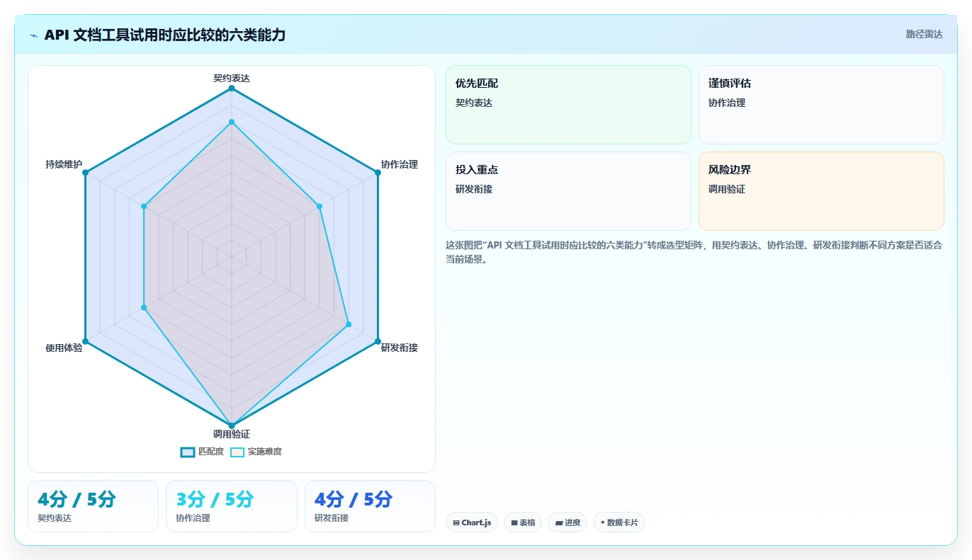Click the 研发衔接 radar axis label

coord(400,348)
